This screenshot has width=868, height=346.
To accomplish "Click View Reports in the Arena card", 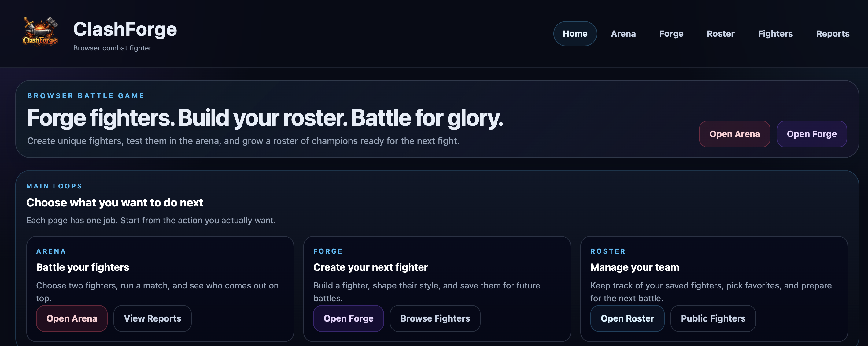I will 152,318.
